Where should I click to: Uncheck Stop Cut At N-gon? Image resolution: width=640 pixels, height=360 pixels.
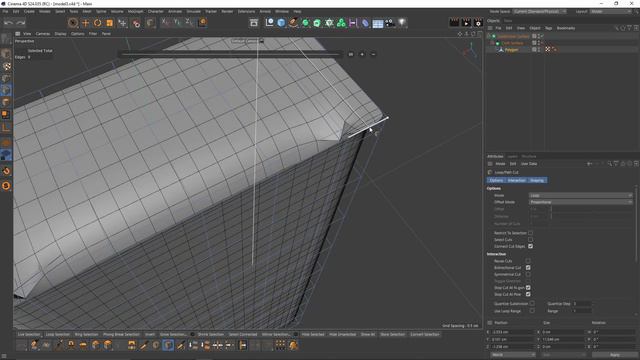point(528,288)
